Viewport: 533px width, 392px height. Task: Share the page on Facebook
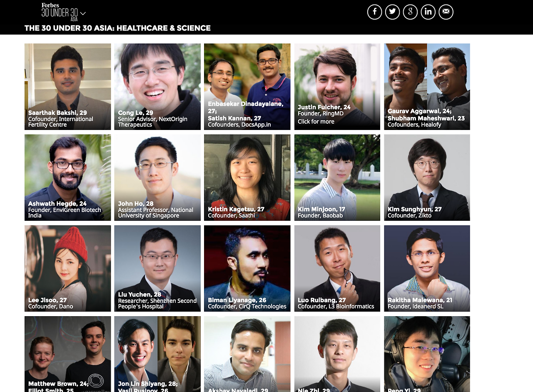coord(374,12)
